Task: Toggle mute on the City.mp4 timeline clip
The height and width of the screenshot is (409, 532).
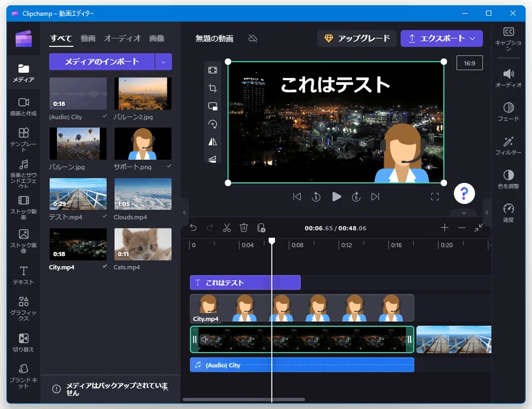Action: (204, 339)
